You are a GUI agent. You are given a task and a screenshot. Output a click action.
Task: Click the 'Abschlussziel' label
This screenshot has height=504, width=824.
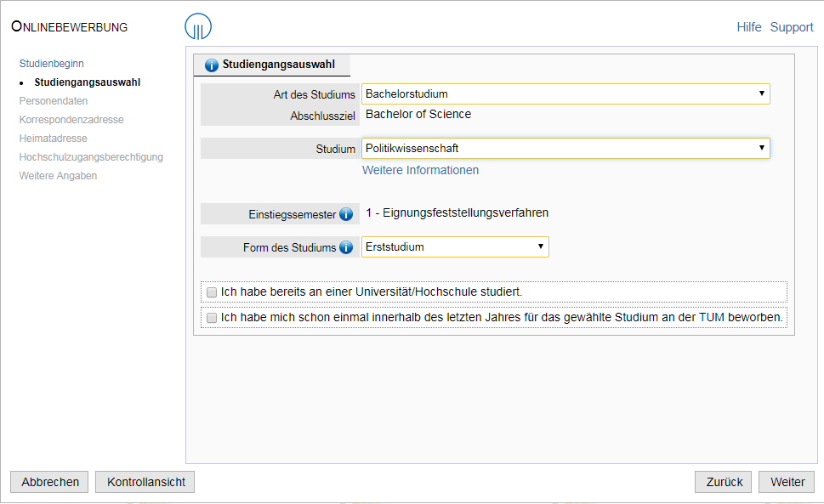coord(322,116)
